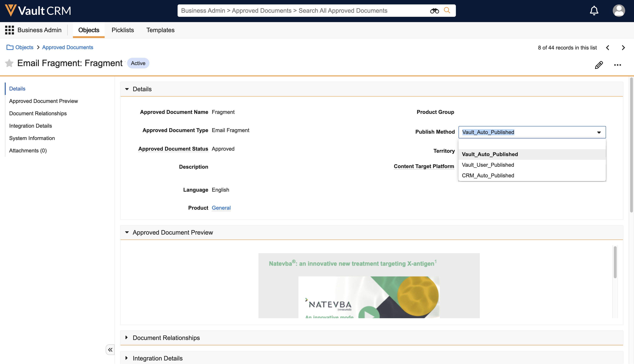
Task: Expand the Document Relationships section
Action: (127, 337)
